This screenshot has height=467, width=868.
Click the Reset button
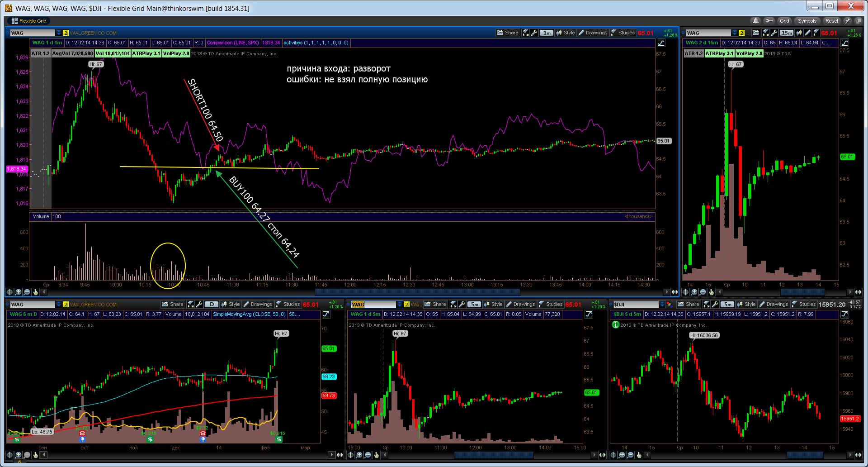tap(831, 21)
